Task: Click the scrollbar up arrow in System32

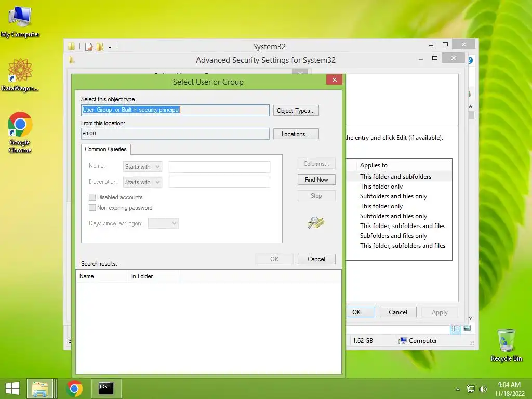Action: click(471, 107)
